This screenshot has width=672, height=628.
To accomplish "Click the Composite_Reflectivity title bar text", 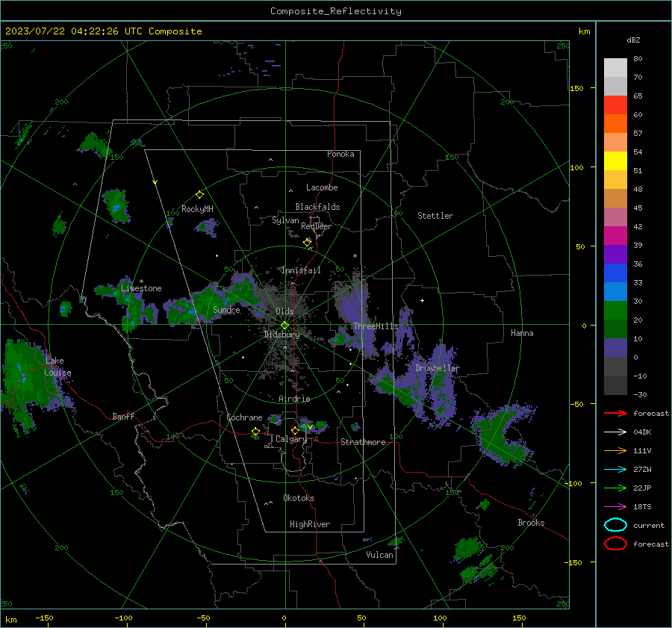I will pyautogui.click(x=336, y=11).
